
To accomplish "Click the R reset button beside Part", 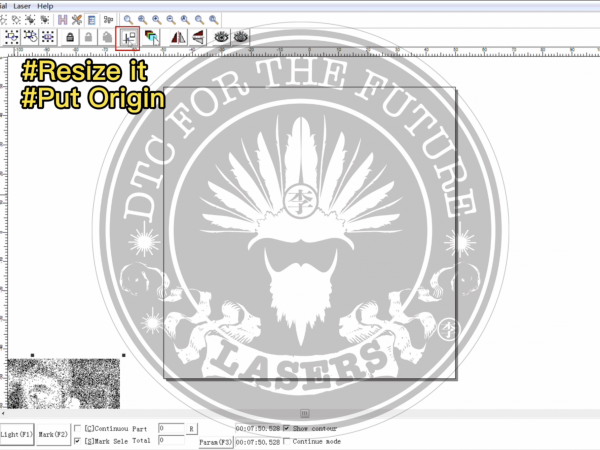I will point(191,429).
